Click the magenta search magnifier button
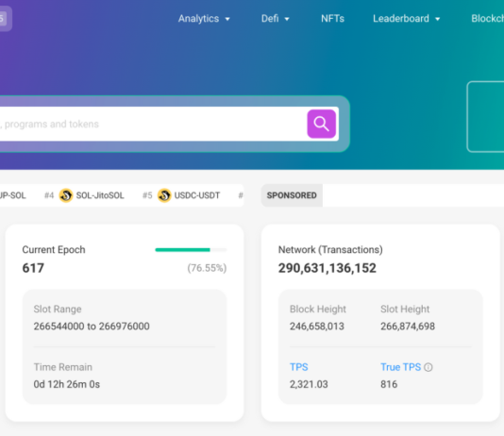Viewport: 504px width, 436px height. [322, 124]
